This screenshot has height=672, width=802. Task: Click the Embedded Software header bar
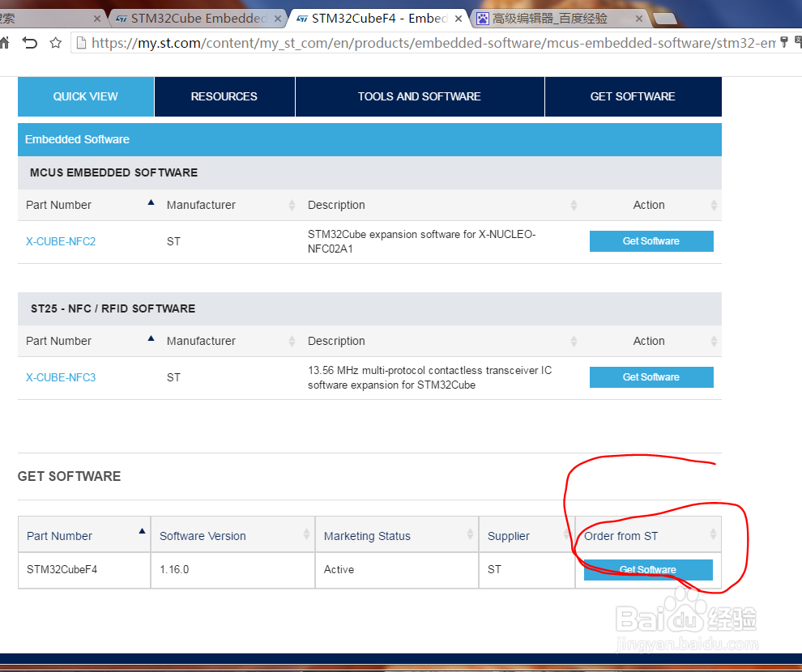coord(369,139)
